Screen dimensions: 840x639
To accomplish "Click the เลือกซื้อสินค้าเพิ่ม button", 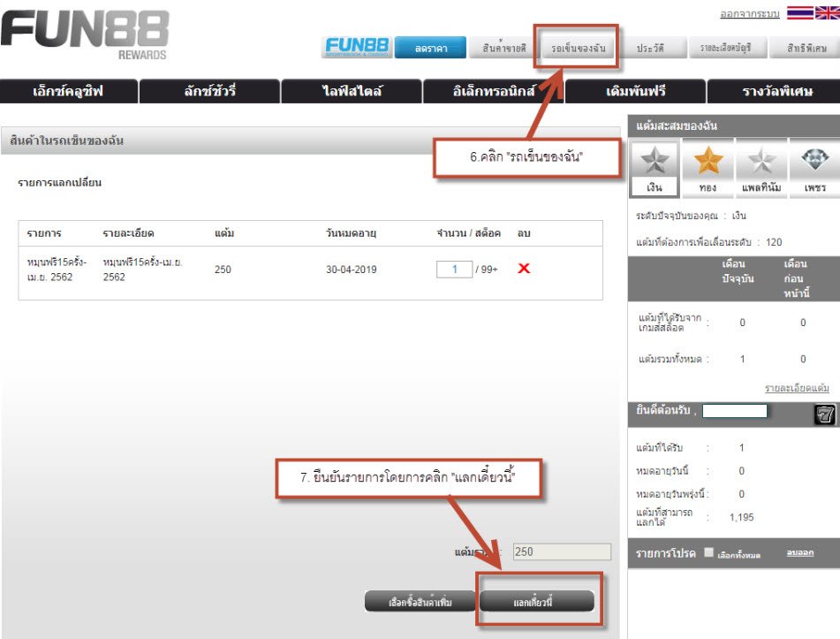I will [x=420, y=602].
